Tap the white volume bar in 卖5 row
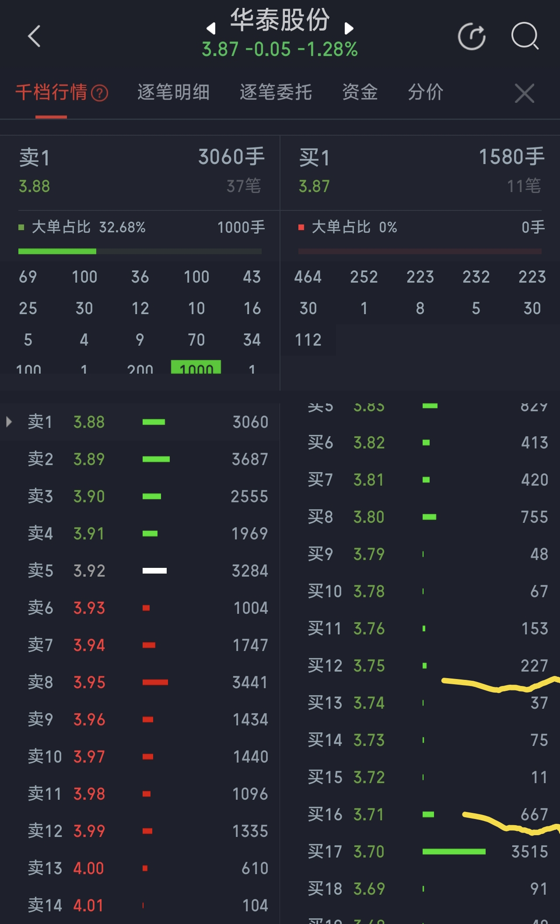Viewport: 560px width, 924px height. pyautogui.click(x=154, y=570)
